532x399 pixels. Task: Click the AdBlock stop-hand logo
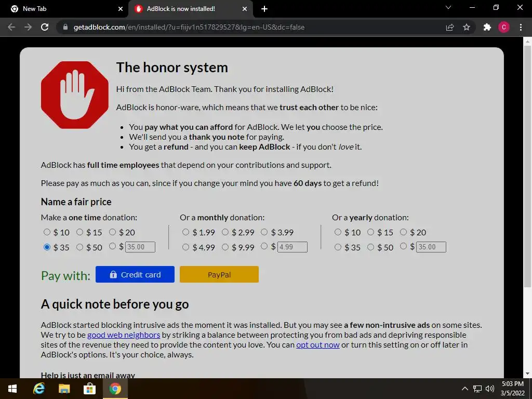click(75, 95)
